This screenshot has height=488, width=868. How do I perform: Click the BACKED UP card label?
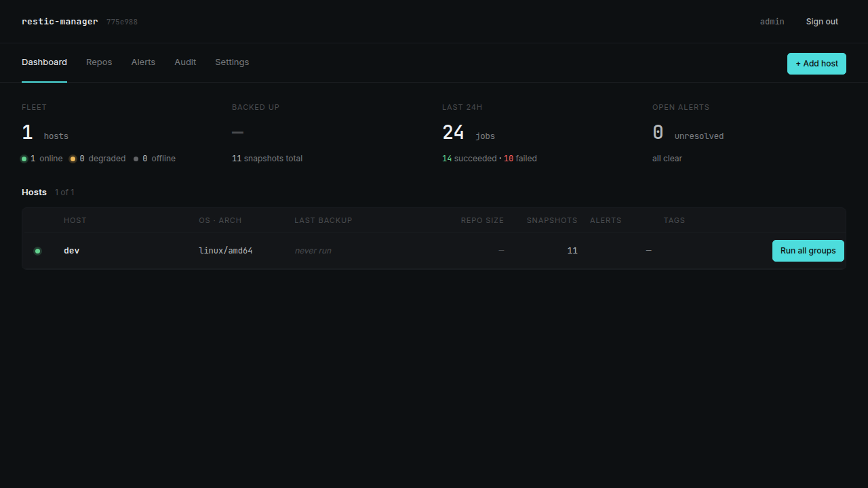(256, 107)
